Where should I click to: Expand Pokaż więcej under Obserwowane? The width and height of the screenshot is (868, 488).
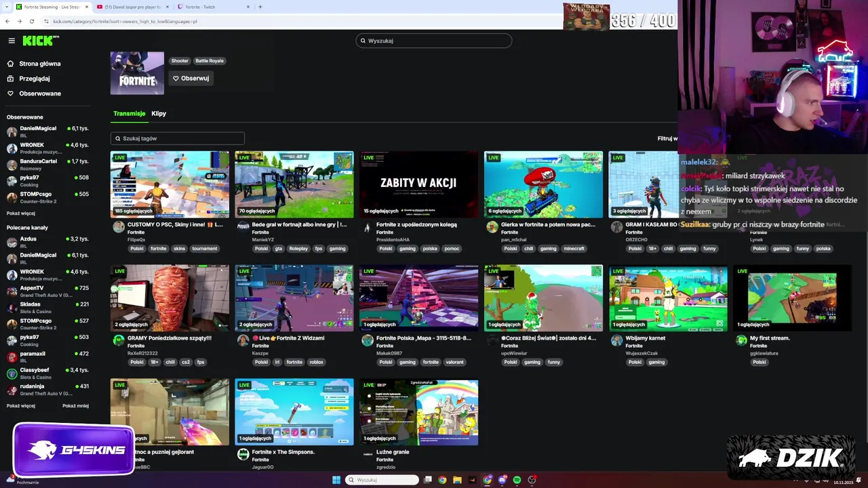(x=20, y=213)
